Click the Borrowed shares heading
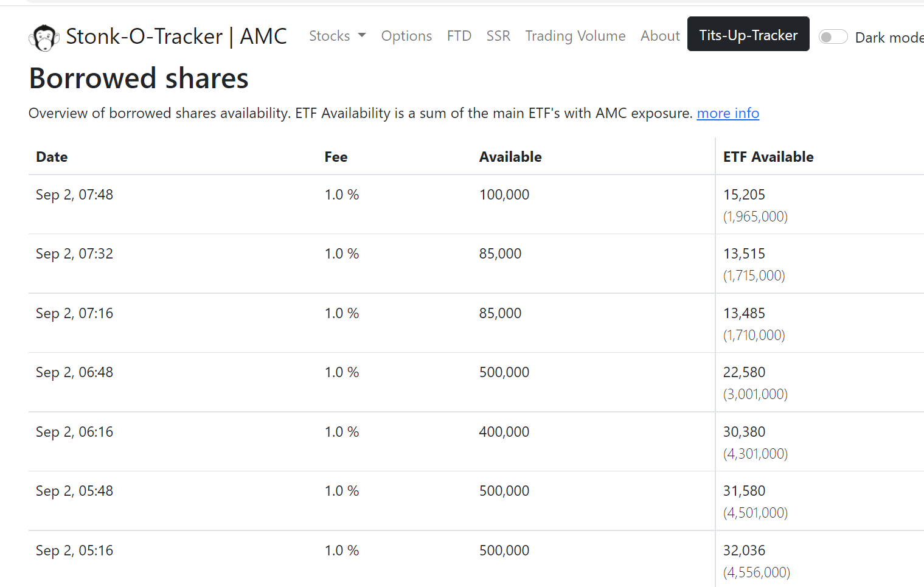924x587 pixels. [x=138, y=78]
